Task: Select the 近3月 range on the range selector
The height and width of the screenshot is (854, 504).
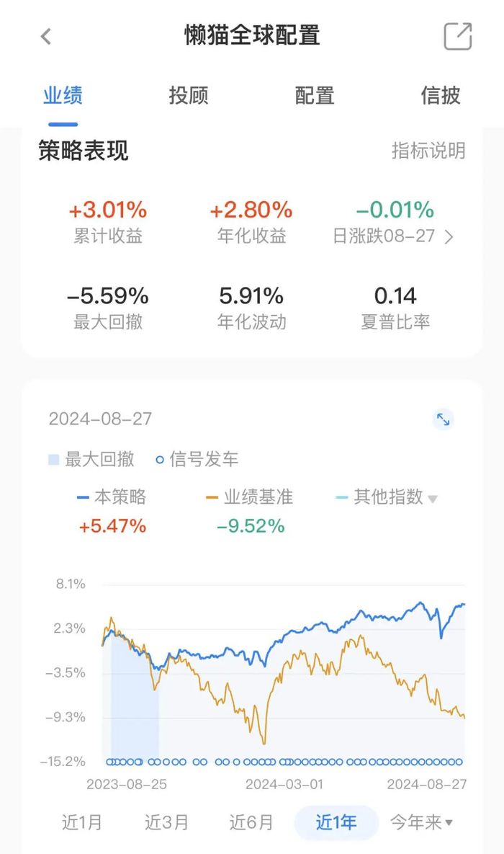Action: 167,822
